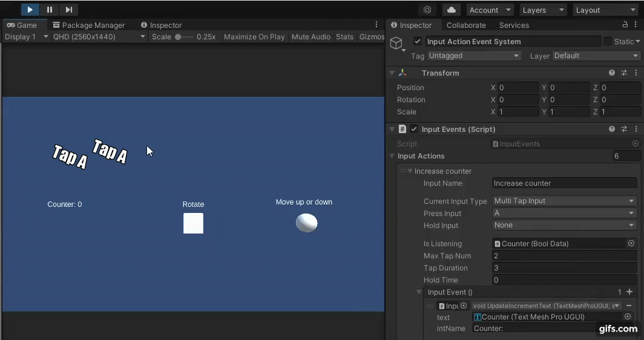Screen dimensions: 644x340
Task: Open the cloud services icon
Action: coord(451,10)
